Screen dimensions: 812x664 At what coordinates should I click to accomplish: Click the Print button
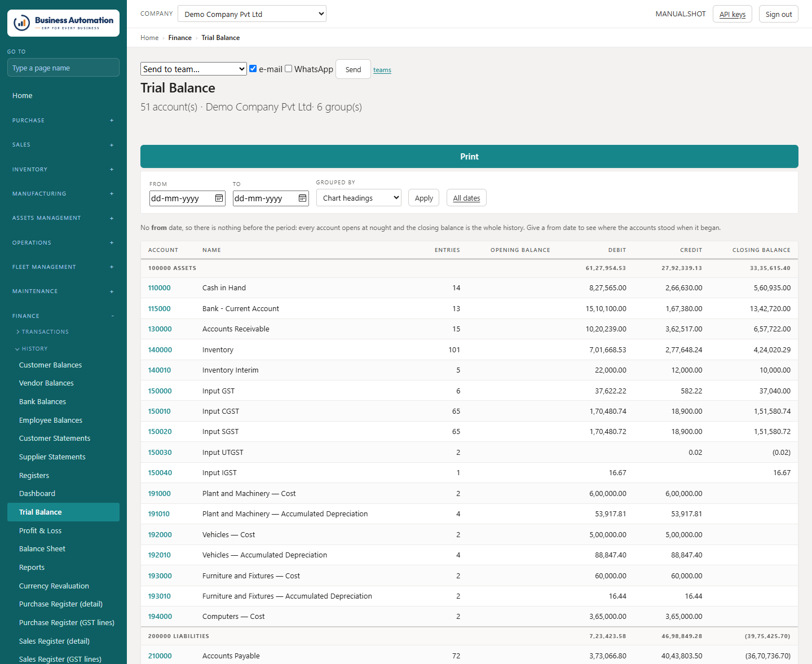(x=469, y=157)
